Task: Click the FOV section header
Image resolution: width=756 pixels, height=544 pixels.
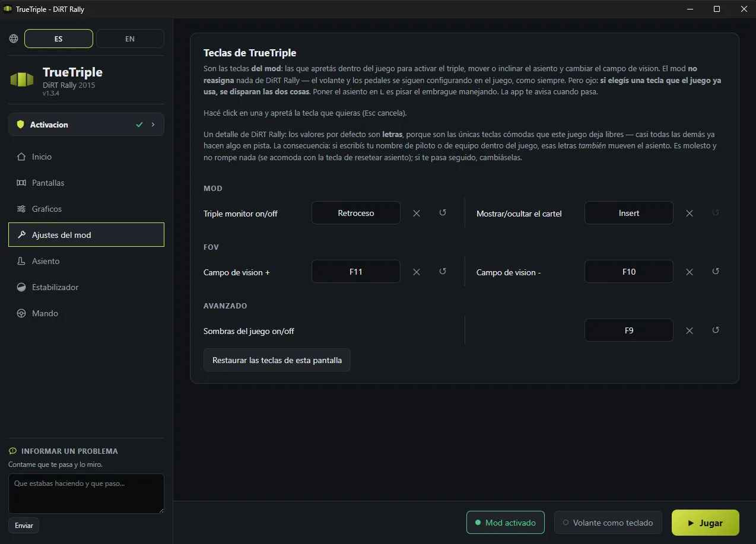Action: pos(211,247)
